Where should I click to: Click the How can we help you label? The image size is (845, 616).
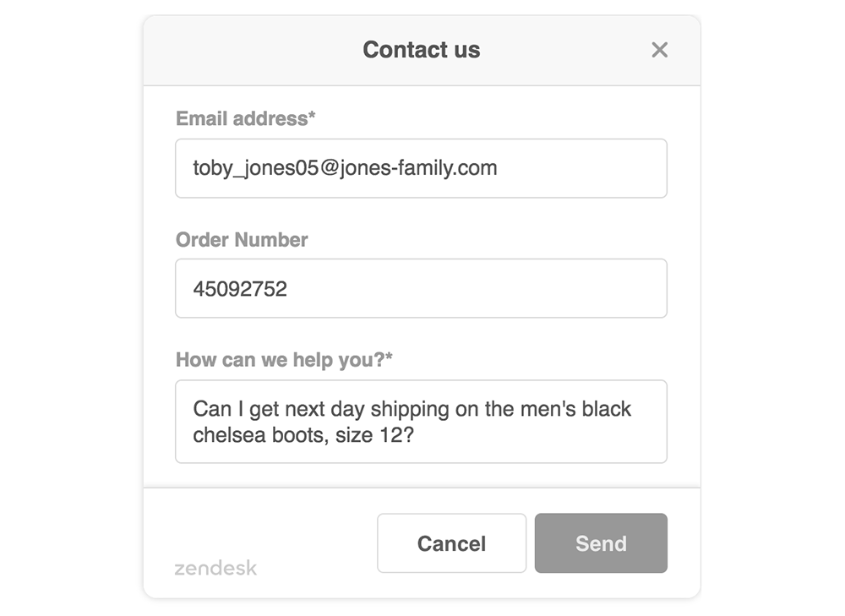tap(284, 359)
